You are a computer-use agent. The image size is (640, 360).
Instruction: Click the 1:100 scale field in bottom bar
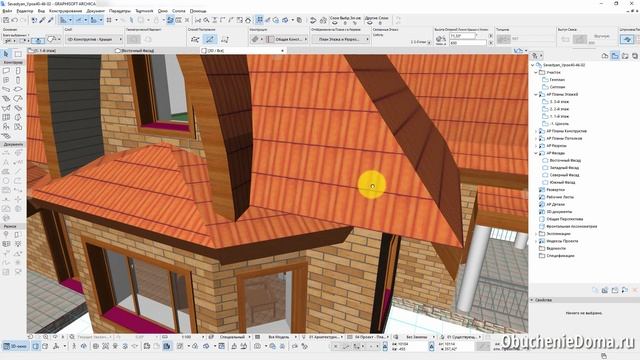(186, 337)
